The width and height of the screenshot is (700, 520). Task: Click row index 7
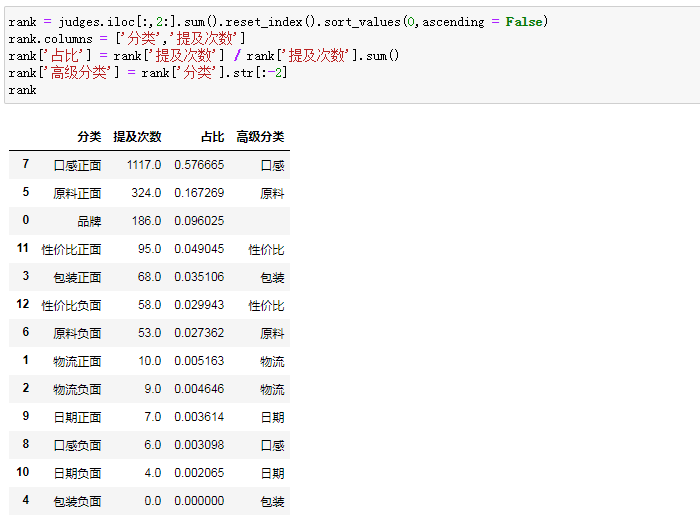25,164
